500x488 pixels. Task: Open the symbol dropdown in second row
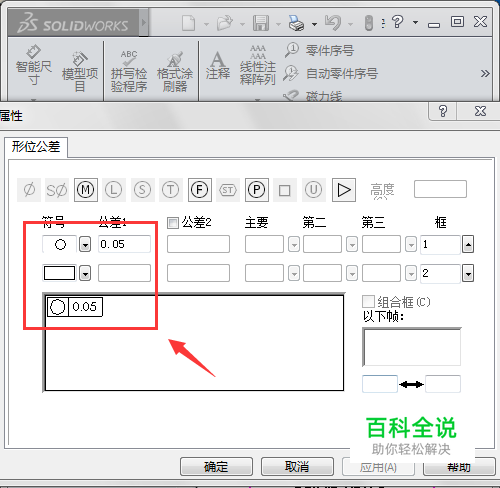click(x=85, y=273)
